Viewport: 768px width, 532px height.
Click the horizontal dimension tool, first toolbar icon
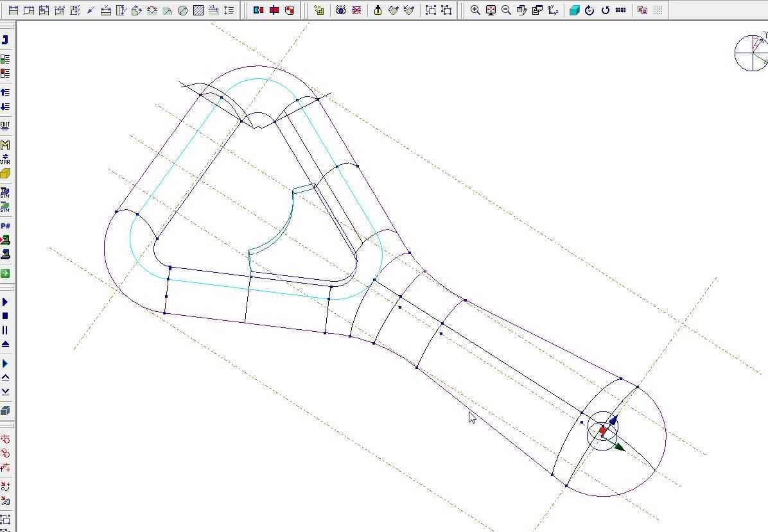(13, 10)
